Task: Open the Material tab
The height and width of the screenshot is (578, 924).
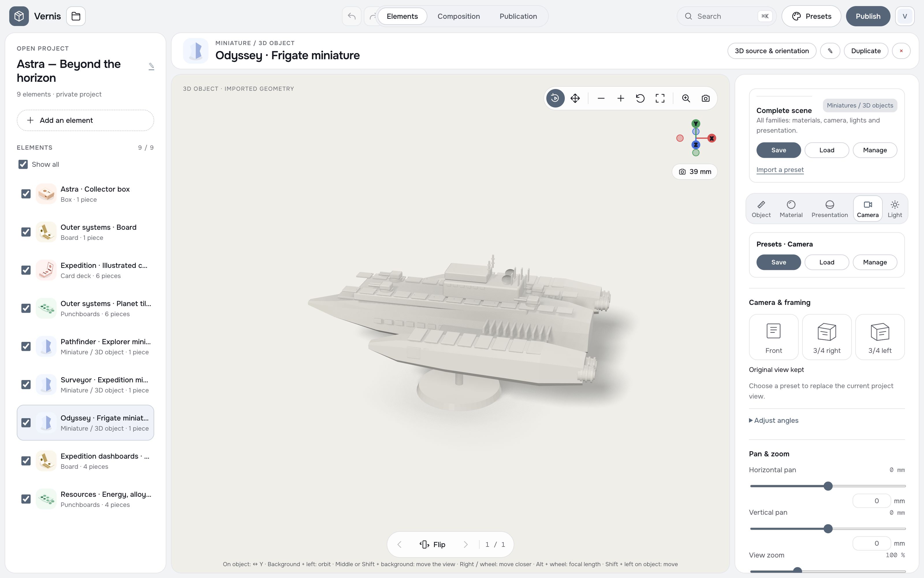Action: 791,209
